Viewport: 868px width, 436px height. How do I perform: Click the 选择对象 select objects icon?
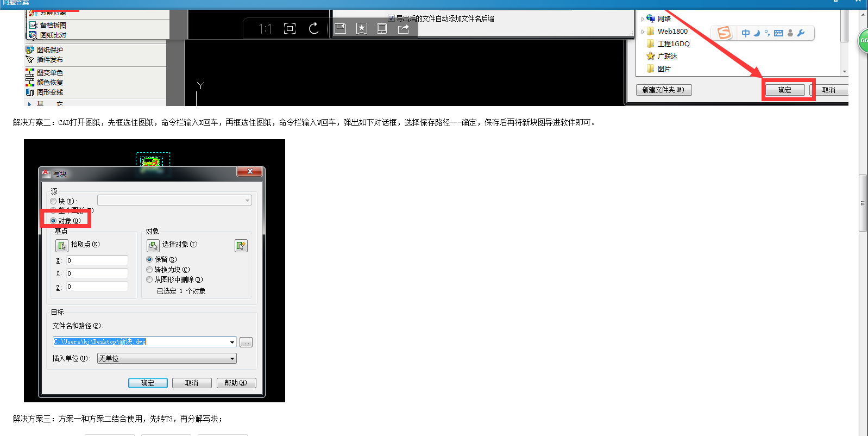tap(153, 246)
